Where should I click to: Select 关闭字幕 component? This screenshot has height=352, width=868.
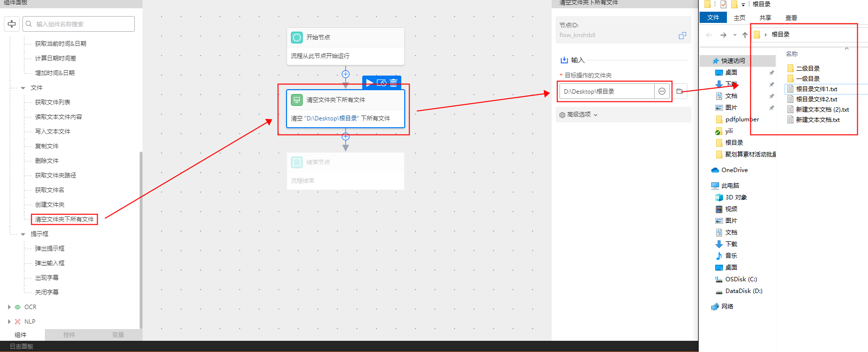pos(47,293)
